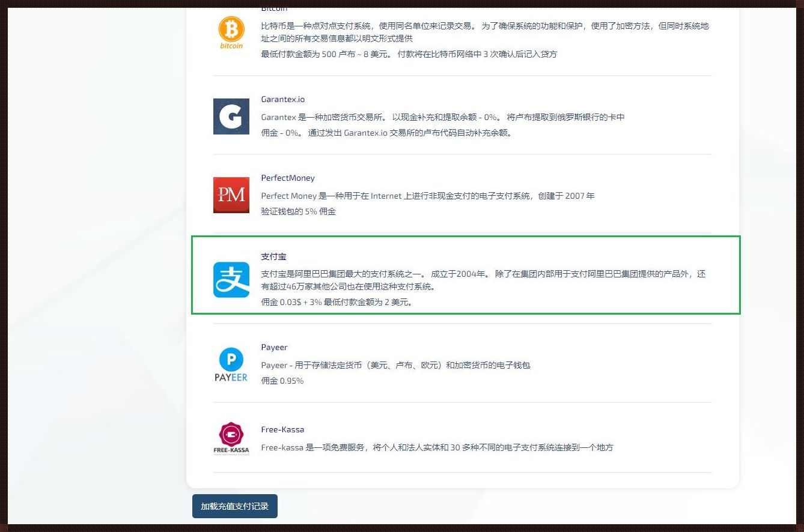Screen dimensions: 804x532
Task: Click the Perfect Money description mentioning 2007 年
Action: [428, 196]
